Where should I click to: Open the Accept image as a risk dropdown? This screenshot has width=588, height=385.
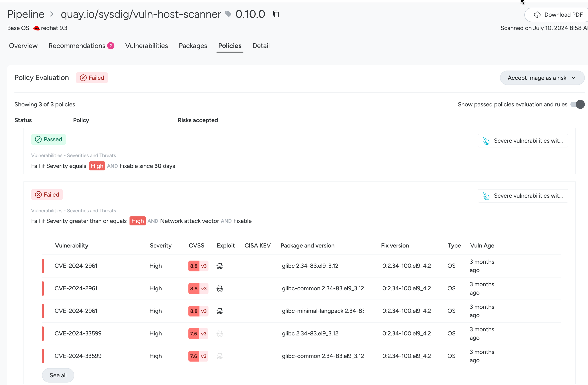pyautogui.click(x=542, y=78)
